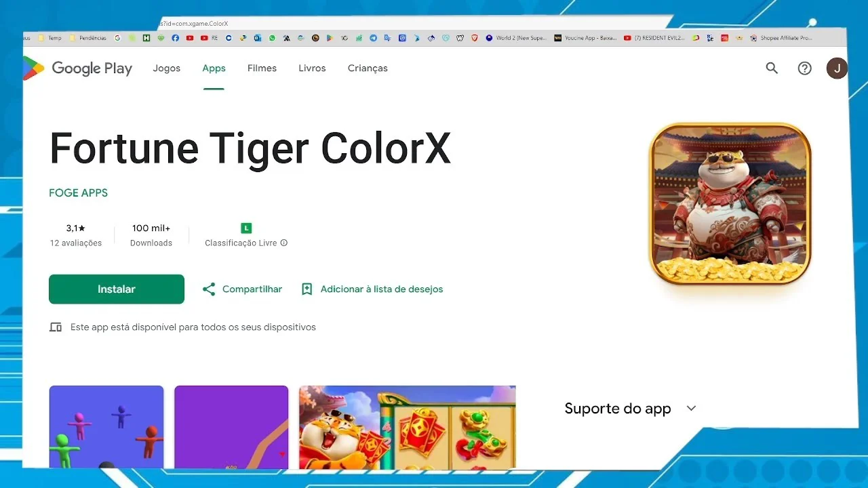Open the J account avatar
The image size is (868, 488).
click(837, 68)
